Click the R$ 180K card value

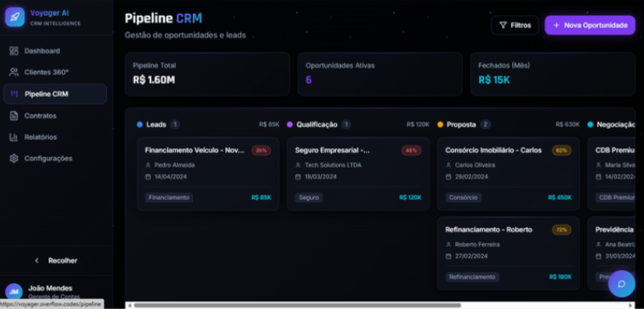[560, 277]
